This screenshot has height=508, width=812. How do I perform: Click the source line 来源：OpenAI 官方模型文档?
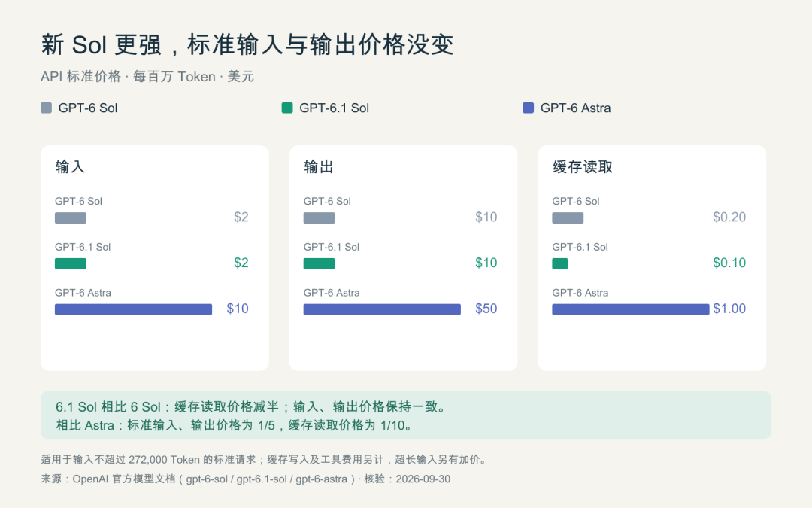pyautogui.click(x=245, y=479)
